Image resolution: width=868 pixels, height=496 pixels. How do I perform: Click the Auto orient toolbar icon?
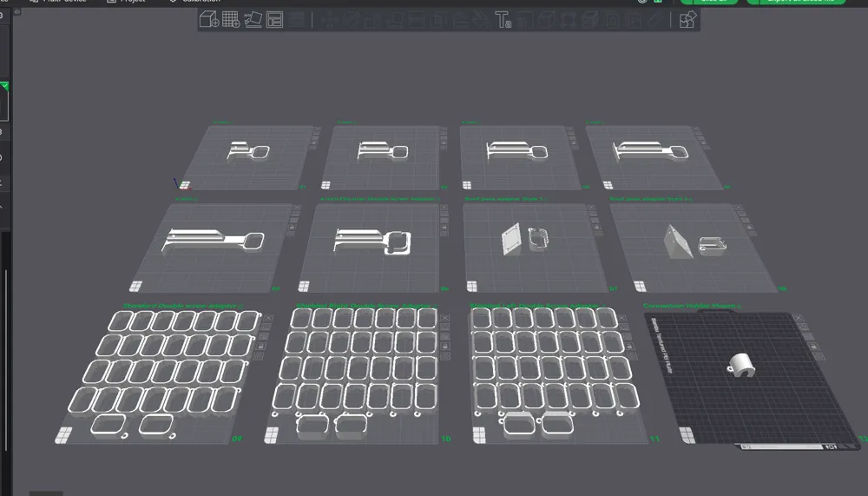pos(253,19)
